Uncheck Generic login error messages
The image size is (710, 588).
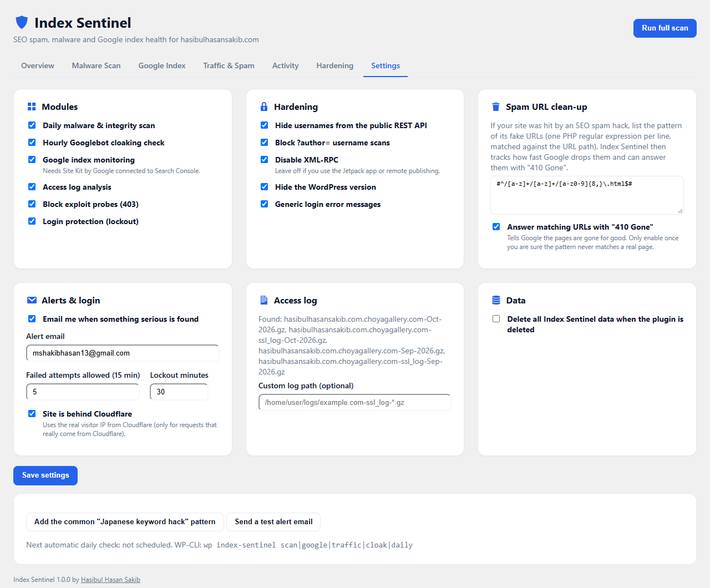click(265, 204)
